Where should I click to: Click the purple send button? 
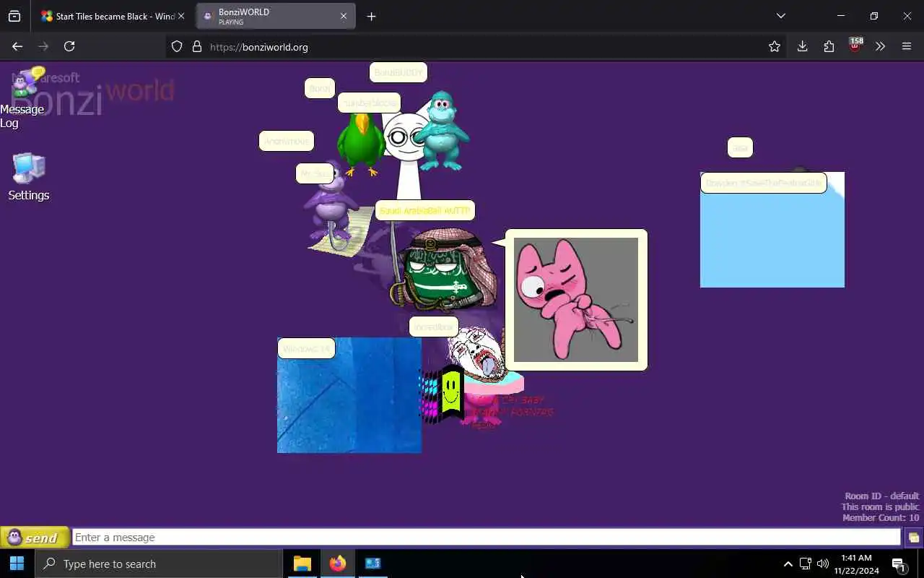(35, 538)
